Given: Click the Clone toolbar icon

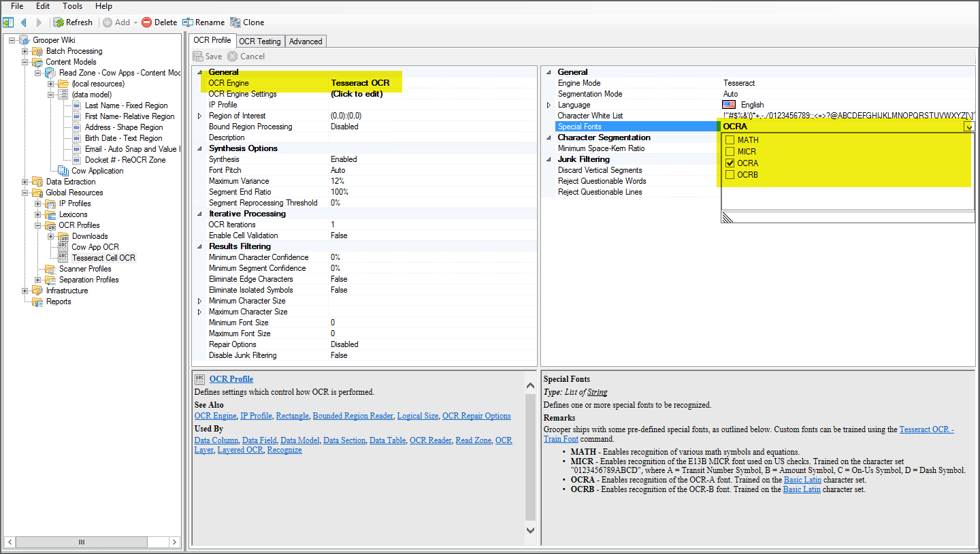Looking at the screenshot, I should [235, 22].
